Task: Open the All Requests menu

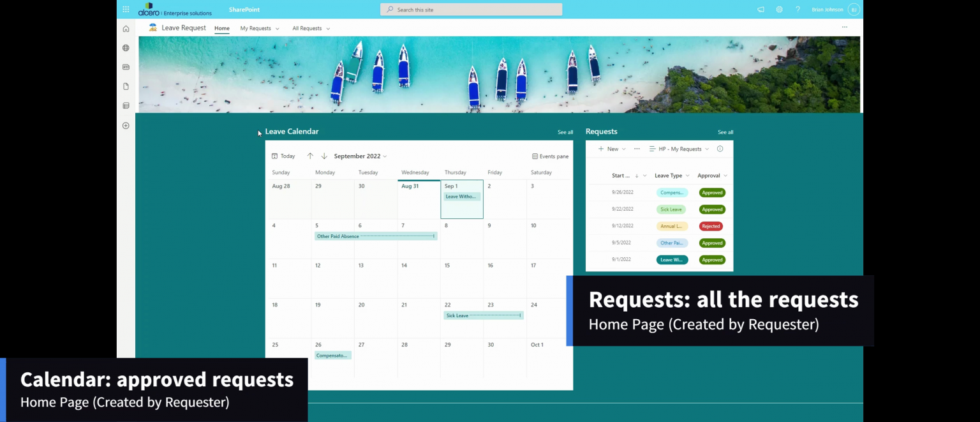Action: 311,28
